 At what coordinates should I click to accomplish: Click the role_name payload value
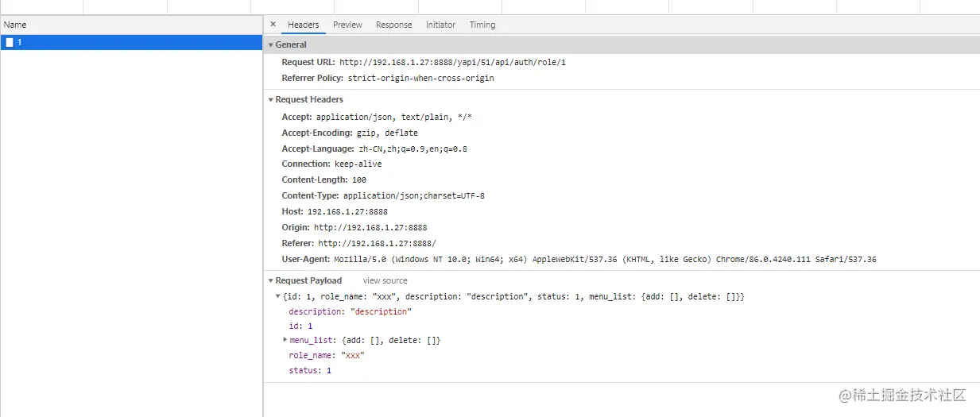click(352, 355)
